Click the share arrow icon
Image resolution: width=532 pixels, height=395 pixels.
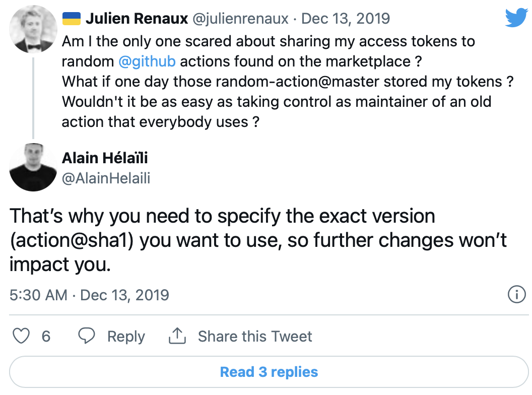point(177,336)
